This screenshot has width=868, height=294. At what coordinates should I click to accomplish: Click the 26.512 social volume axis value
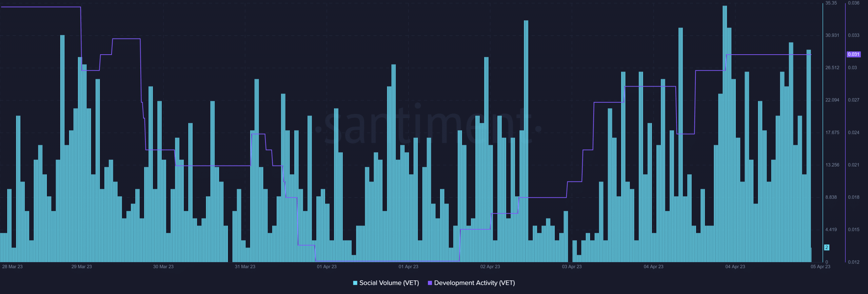click(832, 68)
